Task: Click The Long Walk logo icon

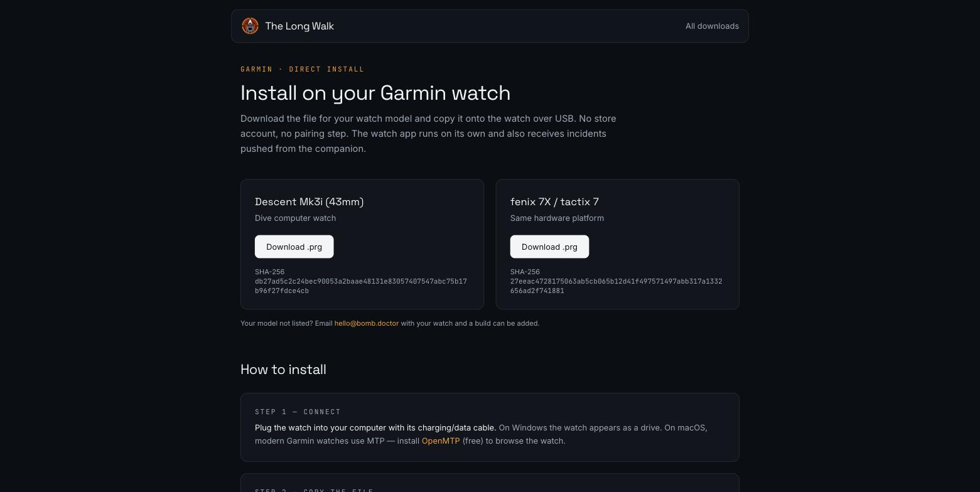Action: click(x=250, y=26)
